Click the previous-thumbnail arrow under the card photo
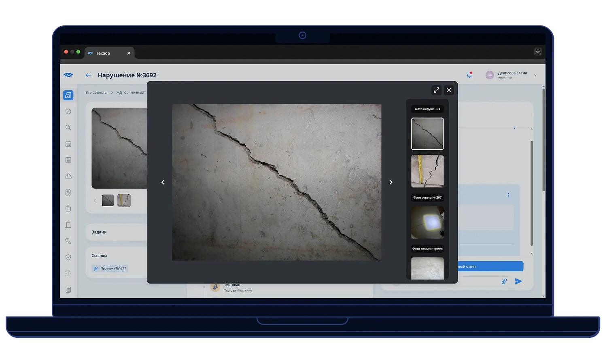 tap(95, 201)
